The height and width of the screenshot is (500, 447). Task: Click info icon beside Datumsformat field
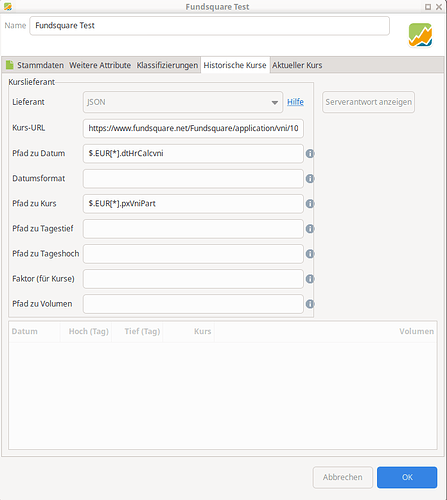pos(310,179)
